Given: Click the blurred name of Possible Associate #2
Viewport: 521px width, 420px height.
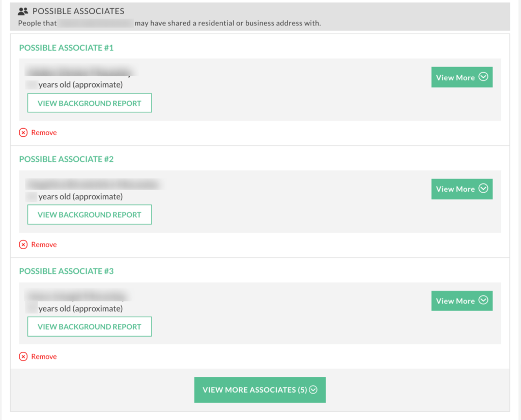Looking at the screenshot, I should pos(93,184).
